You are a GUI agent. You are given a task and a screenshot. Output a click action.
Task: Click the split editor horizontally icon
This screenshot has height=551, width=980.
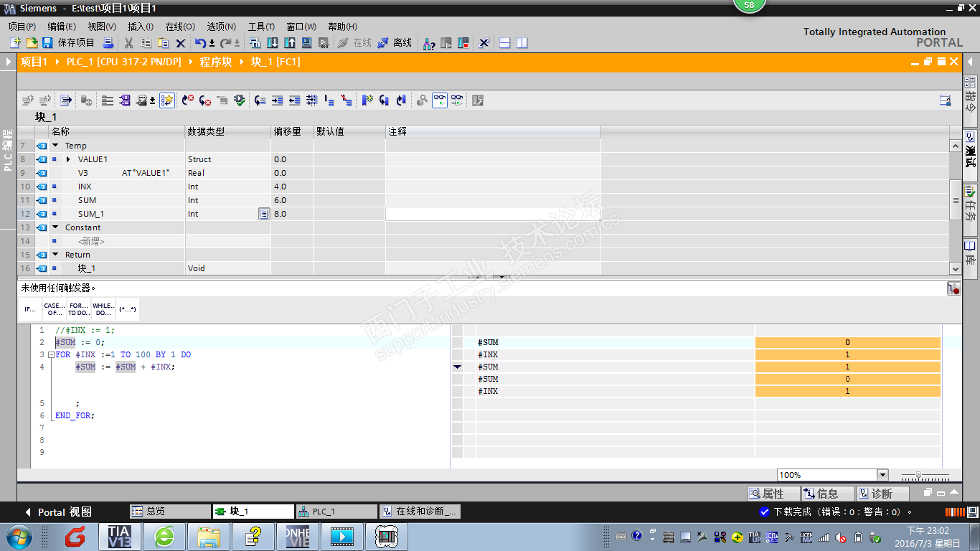pyautogui.click(x=505, y=43)
